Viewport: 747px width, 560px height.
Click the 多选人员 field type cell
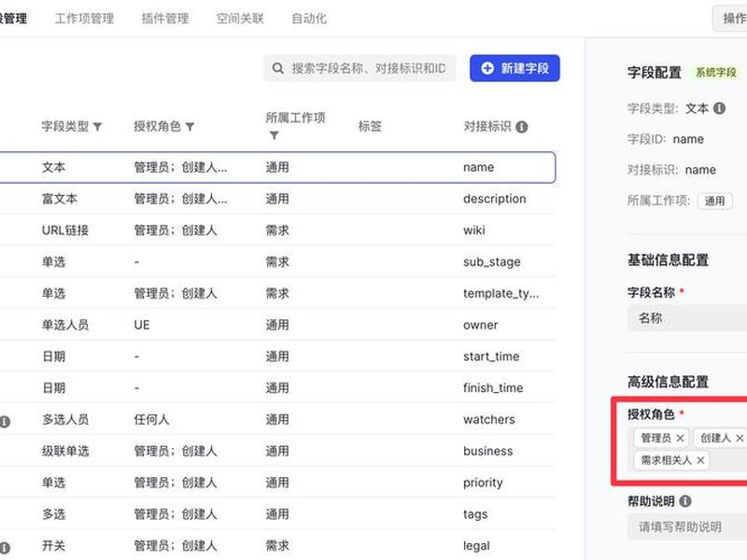[x=65, y=419]
